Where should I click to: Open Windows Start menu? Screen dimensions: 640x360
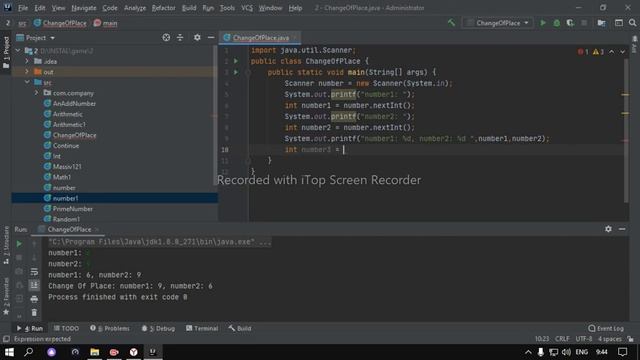(9, 352)
